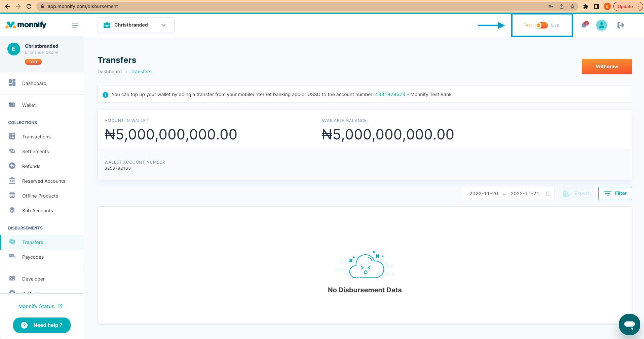644x339 pixels.
Task: Go to the Transfers breadcrumb tab
Action: (x=141, y=72)
